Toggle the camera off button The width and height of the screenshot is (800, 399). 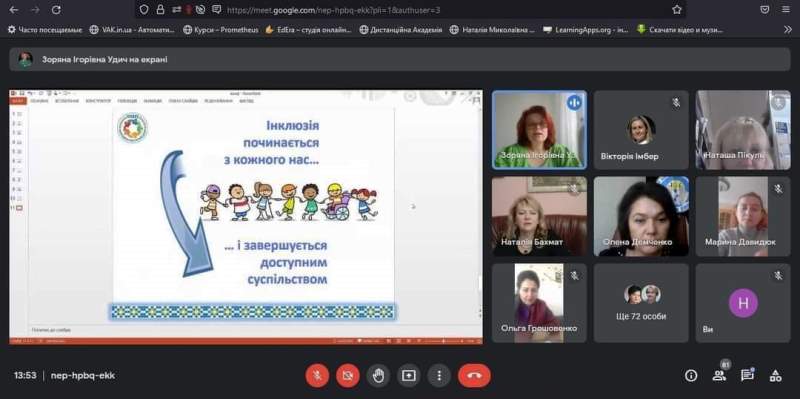[x=348, y=376]
